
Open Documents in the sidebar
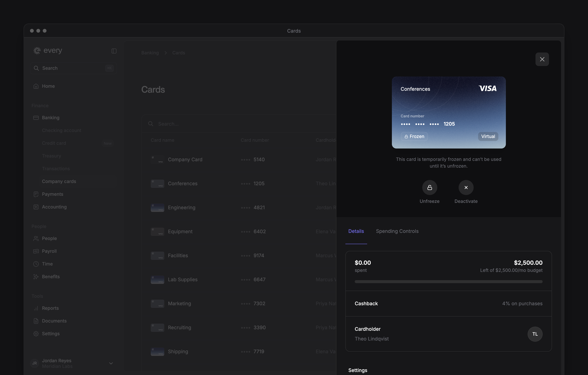(73, 321)
